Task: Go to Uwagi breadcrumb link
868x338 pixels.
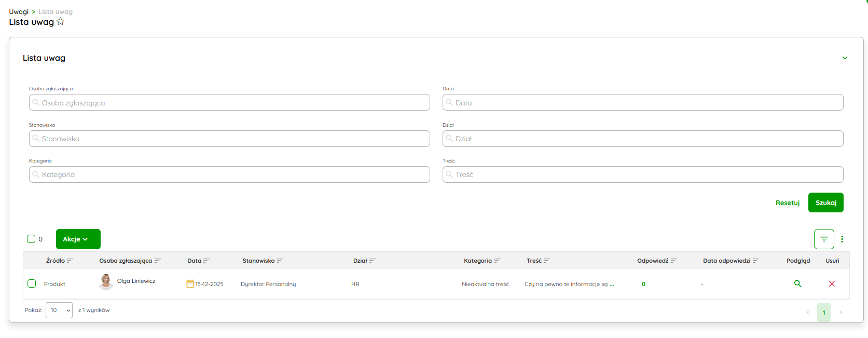Action: pos(19,11)
